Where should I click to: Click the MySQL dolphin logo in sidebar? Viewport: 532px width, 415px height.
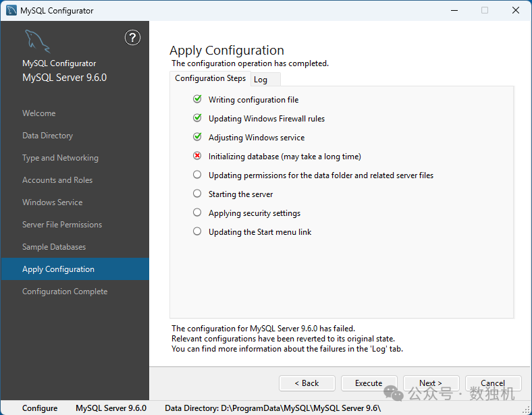[x=37, y=41]
